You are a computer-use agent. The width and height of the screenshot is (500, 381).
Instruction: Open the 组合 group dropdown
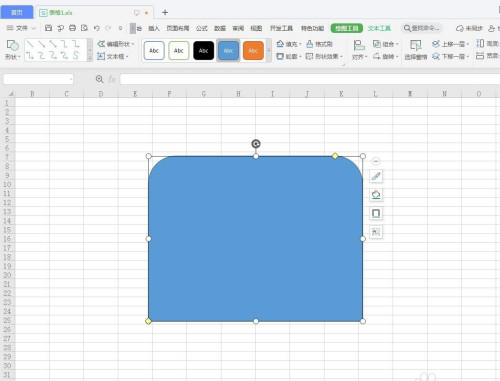[385, 44]
